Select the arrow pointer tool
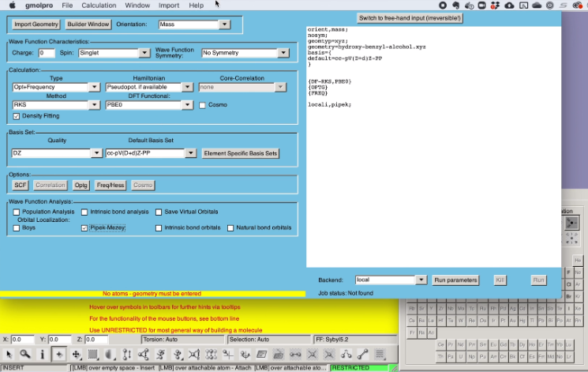Image resolution: width=588 pixels, height=372 pixels. (9, 355)
